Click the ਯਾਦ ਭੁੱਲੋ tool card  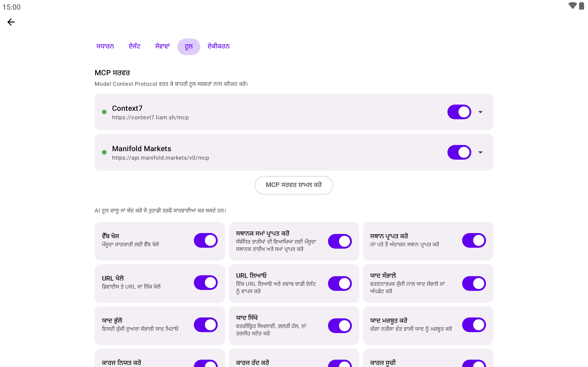pos(160,325)
